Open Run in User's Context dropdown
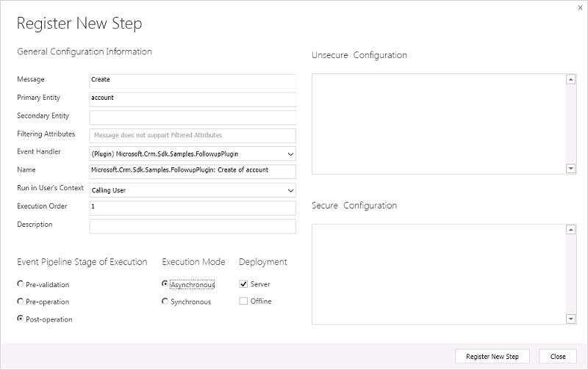This screenshot has height=370, width=588. (290, 190)
